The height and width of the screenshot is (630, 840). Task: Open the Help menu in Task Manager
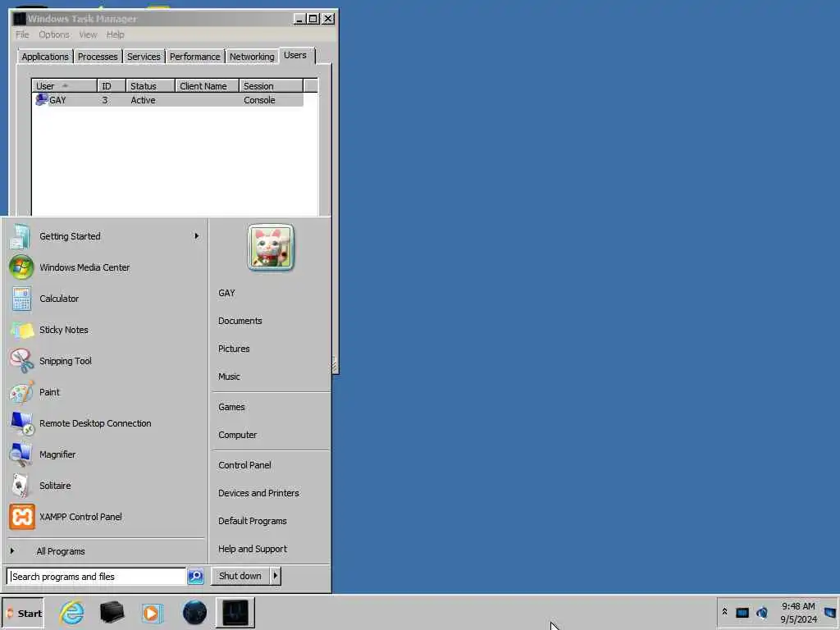115,34
